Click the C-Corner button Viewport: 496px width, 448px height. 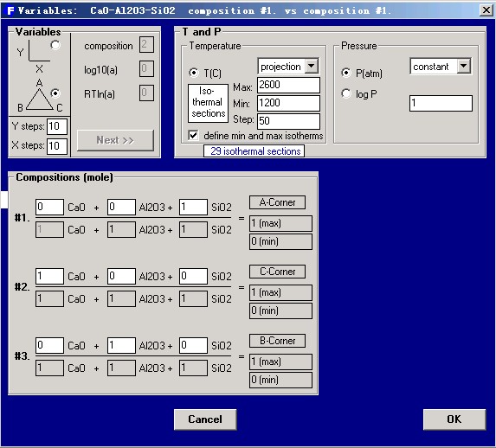point(277,272)
